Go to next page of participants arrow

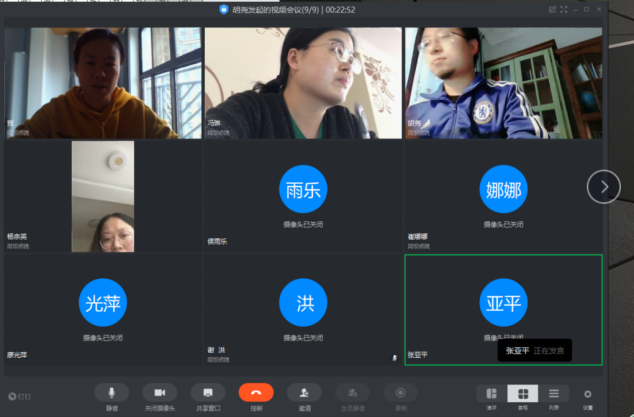[603, 186]
